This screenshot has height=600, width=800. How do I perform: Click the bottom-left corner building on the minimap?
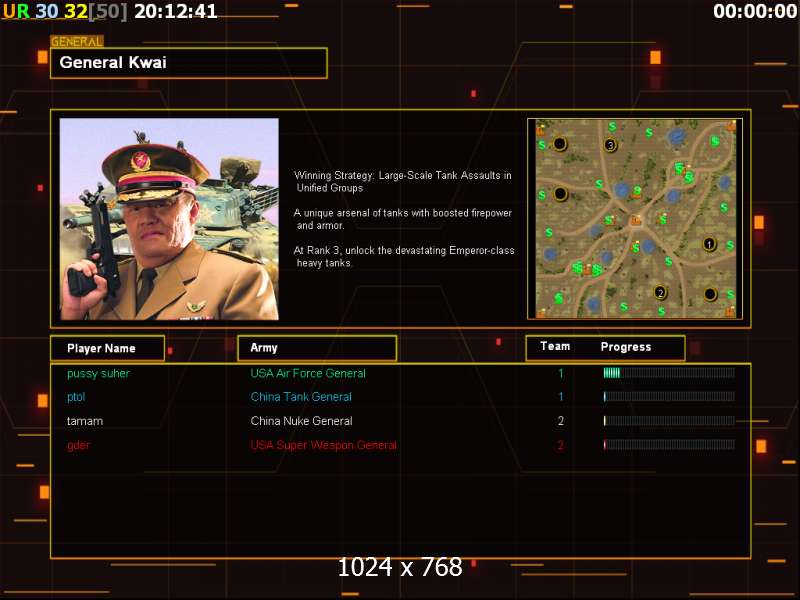click(541, 312)
